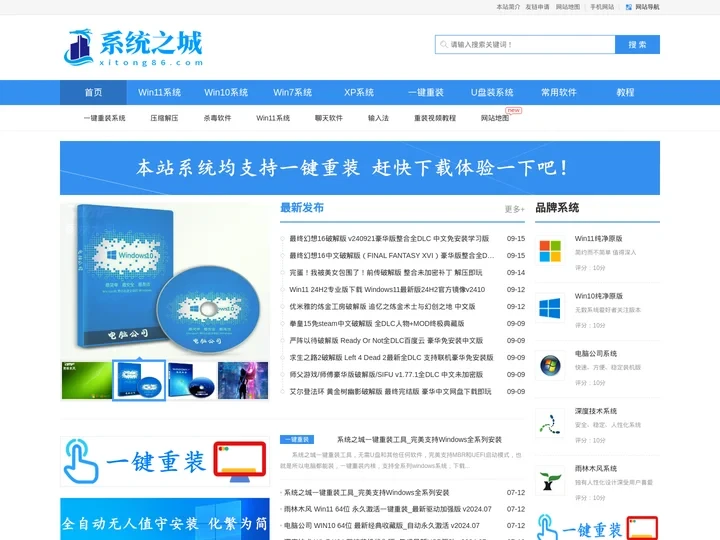Open 友链申请 top bar link

click(x=538, y=7)
